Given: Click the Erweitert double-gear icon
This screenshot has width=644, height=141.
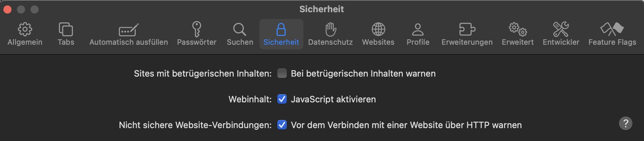Looking at the screenshot, I should click(517, 29).
